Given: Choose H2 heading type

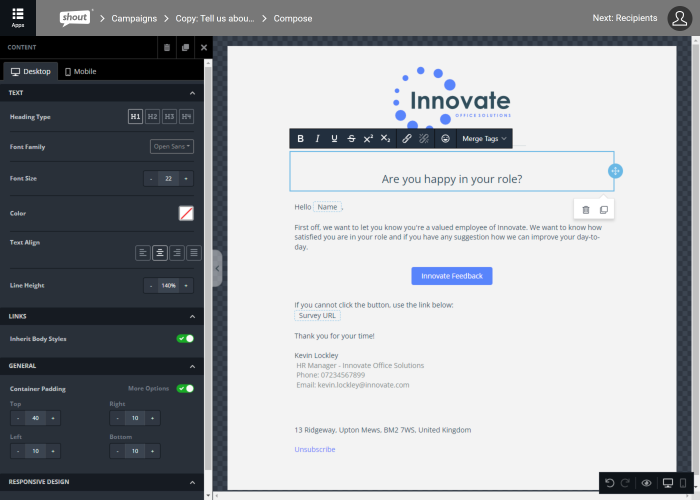Looking at the screenshot, I should click(152, 117).
